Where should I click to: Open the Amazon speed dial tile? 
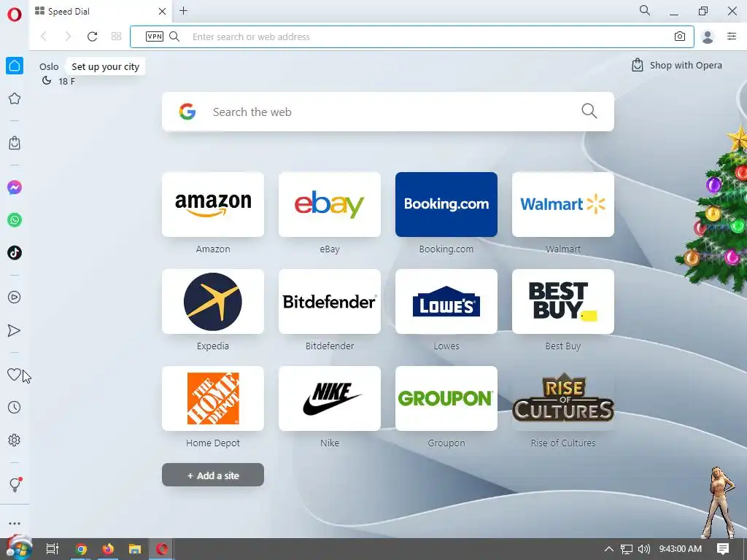point(213,204)
